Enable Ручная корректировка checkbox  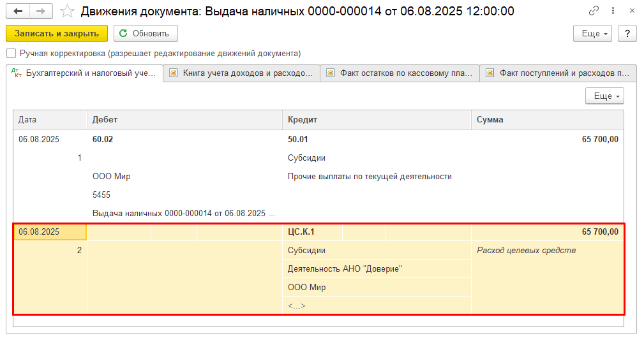coord(11,54)
